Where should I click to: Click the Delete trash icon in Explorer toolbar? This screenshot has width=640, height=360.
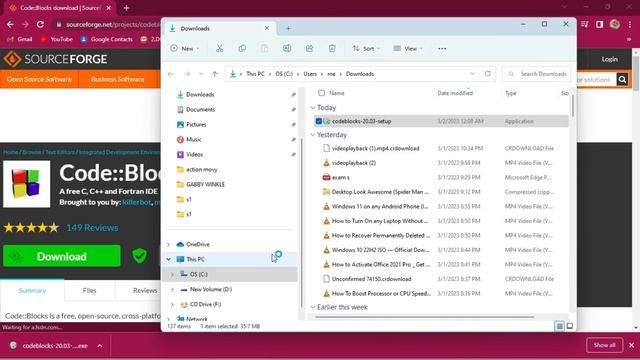pos(332,49)
